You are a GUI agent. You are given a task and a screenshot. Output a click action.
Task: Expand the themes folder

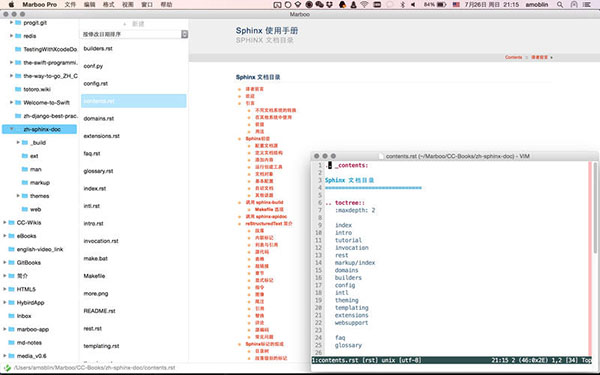pyautogui.click(x=18, y=196)
